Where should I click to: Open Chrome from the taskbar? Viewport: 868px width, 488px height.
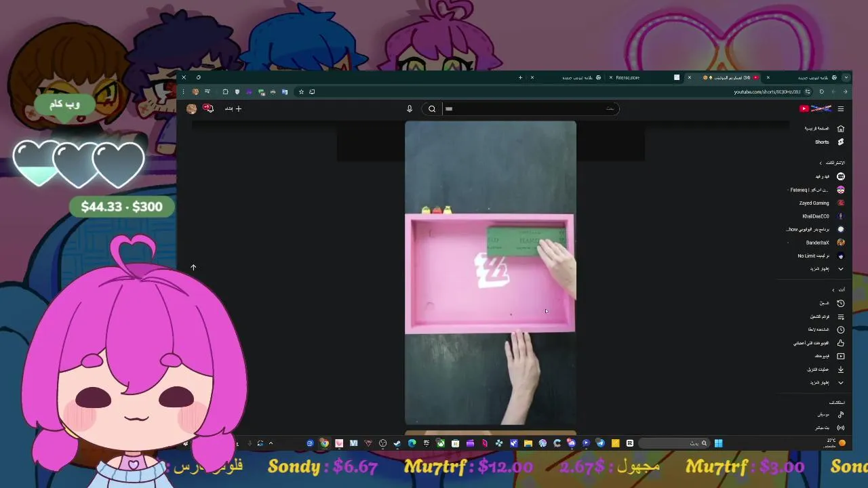tap(325, 443)
